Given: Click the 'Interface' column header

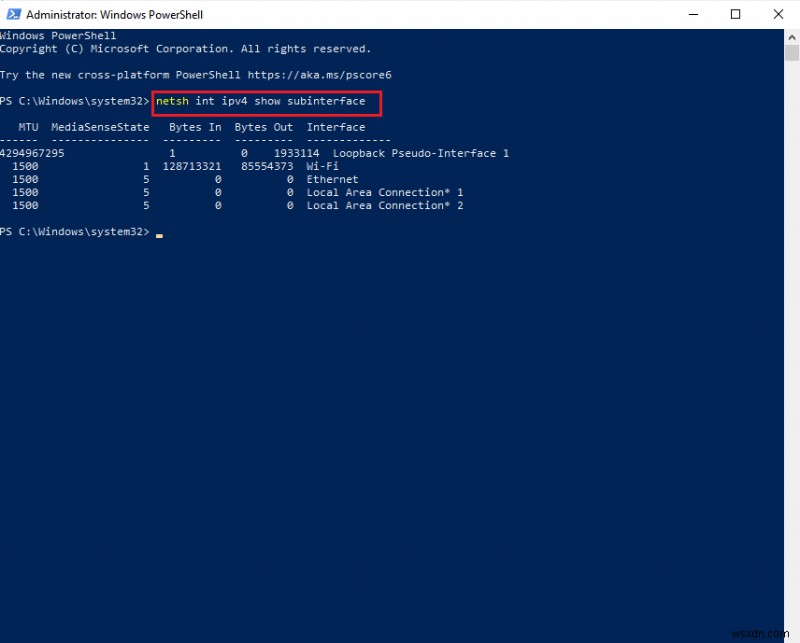Looking at the screenshot, I should coord(336,127).
